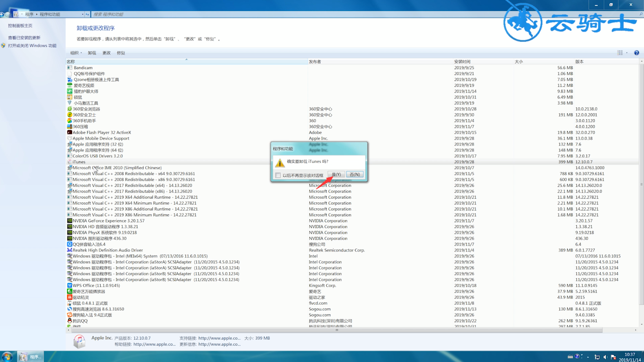
Task: Click the NVIDIA GeForce Experience icon
Action: 70,221
